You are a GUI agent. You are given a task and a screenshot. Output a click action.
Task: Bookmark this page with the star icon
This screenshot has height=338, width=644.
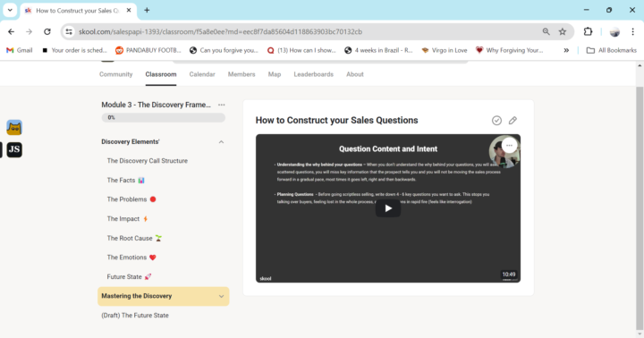click(563, 31)
